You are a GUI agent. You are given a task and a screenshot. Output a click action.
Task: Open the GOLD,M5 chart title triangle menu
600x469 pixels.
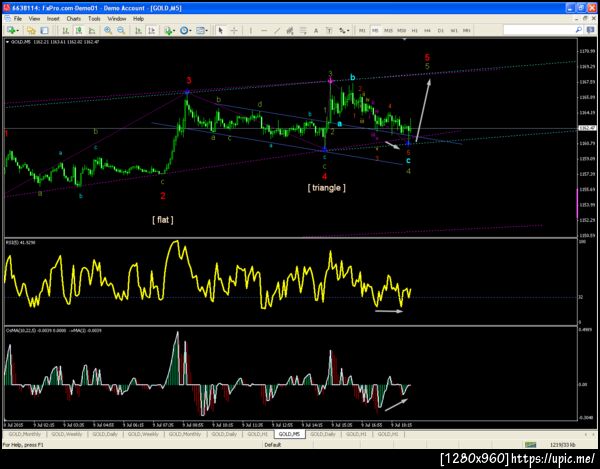tap(7, 42)
